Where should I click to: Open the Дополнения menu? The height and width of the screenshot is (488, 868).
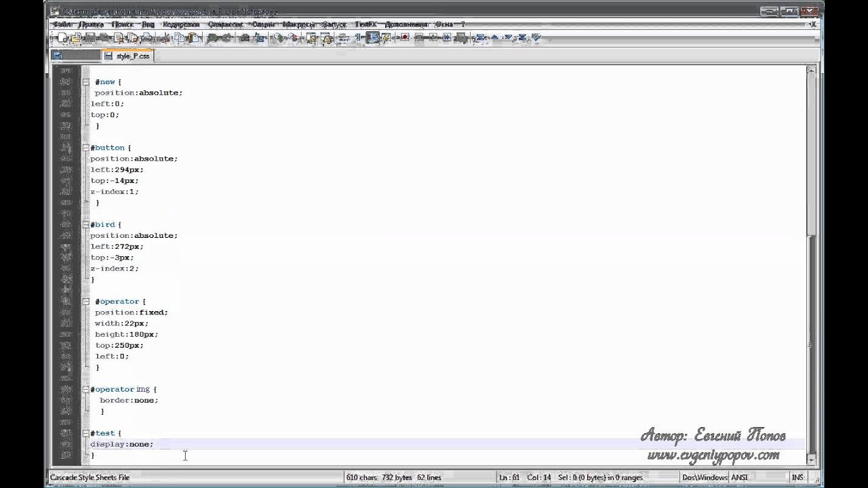point(406,24)
